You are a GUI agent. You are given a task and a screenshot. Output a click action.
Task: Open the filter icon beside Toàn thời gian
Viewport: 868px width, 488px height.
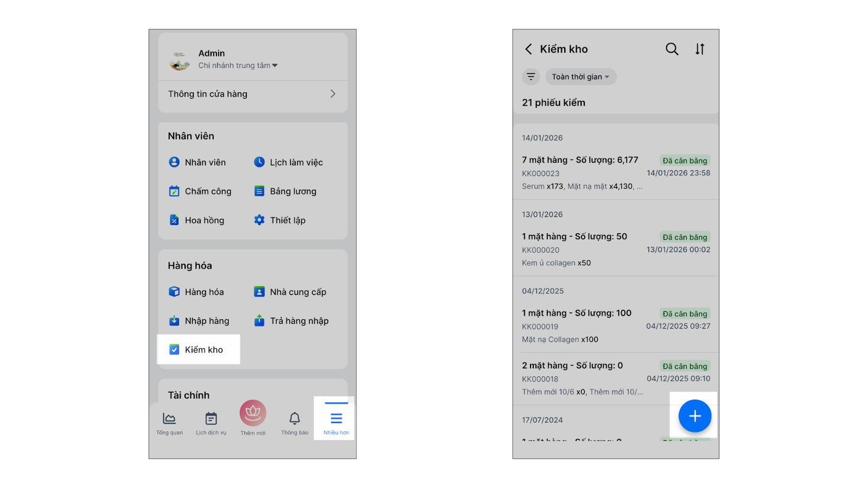tap(531, 77)
